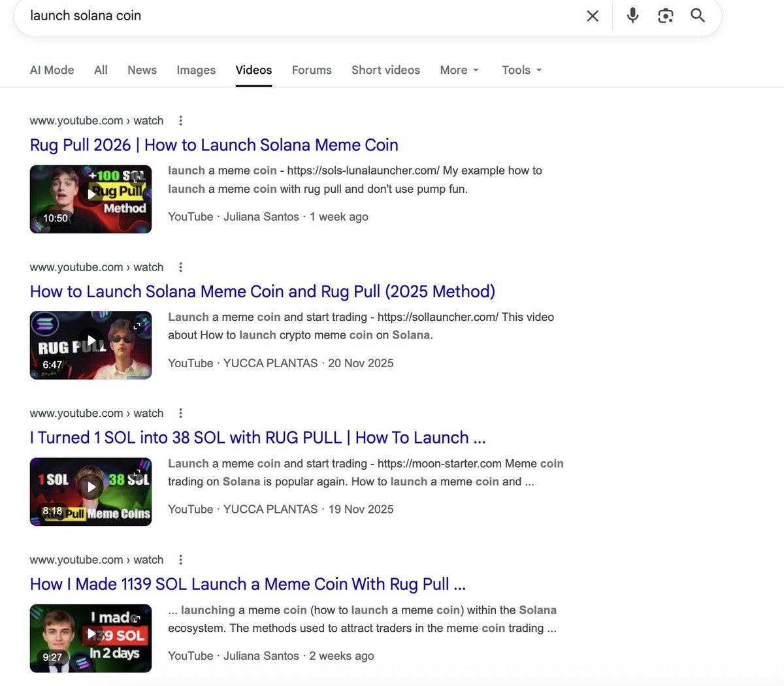The width and height of the screenshot is (784, 686).
Task: Click the youtube.com URL above the 1139 SOL result
Action: pyautogui.click(x=97, y=560)
